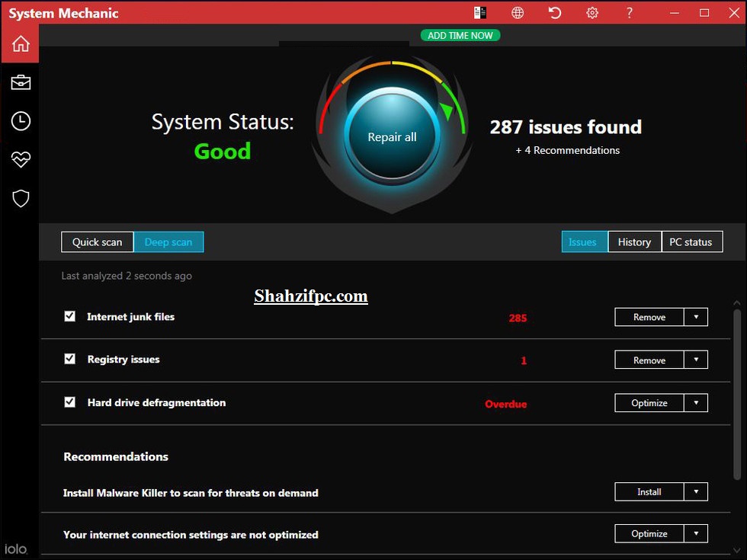Open the settings gear in the title bar

click(x=592, y=12)
